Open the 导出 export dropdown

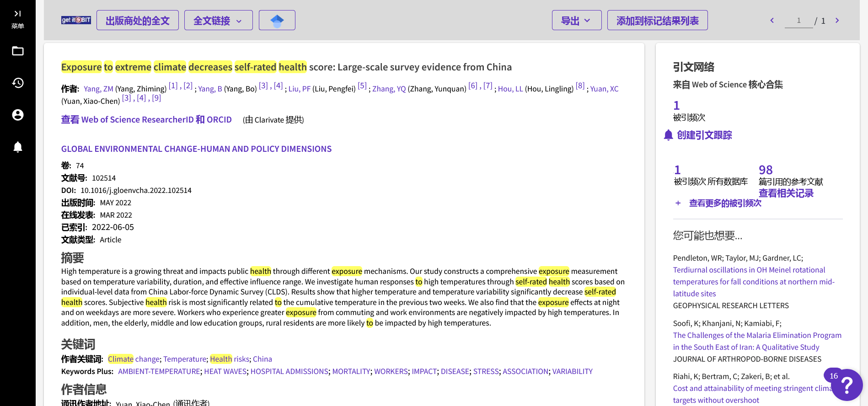pyautogui.click(x=576, y=21)
